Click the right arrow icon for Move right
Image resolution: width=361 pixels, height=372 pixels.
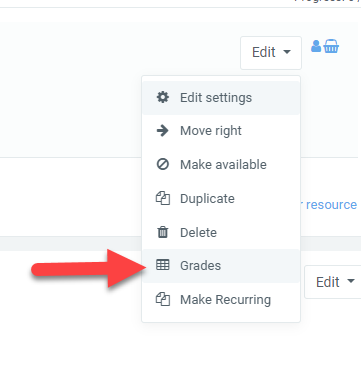tap(163, 131)
